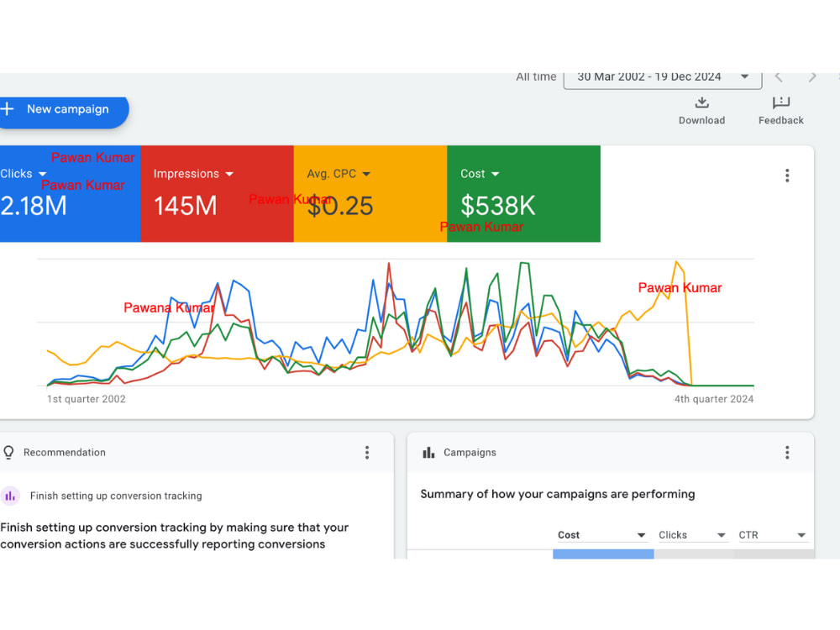Open the Cost column dropdown in Campaigns

pos(601,535)
